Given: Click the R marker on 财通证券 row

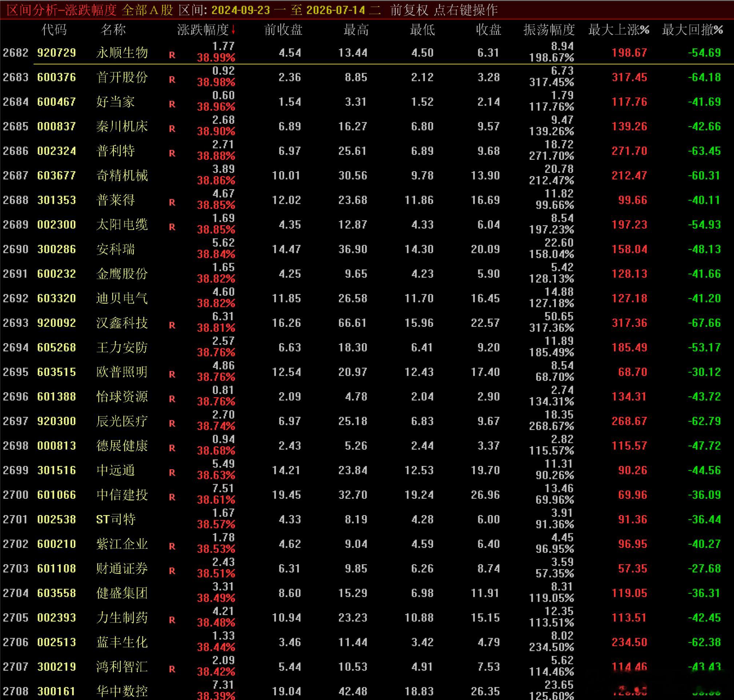Looking at the screenshot, I should click(x=172, y=571).
